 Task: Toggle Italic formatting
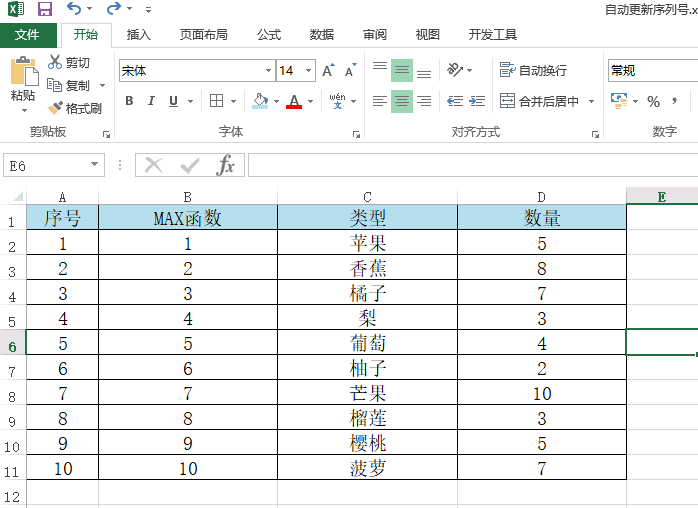pos(151,101)
